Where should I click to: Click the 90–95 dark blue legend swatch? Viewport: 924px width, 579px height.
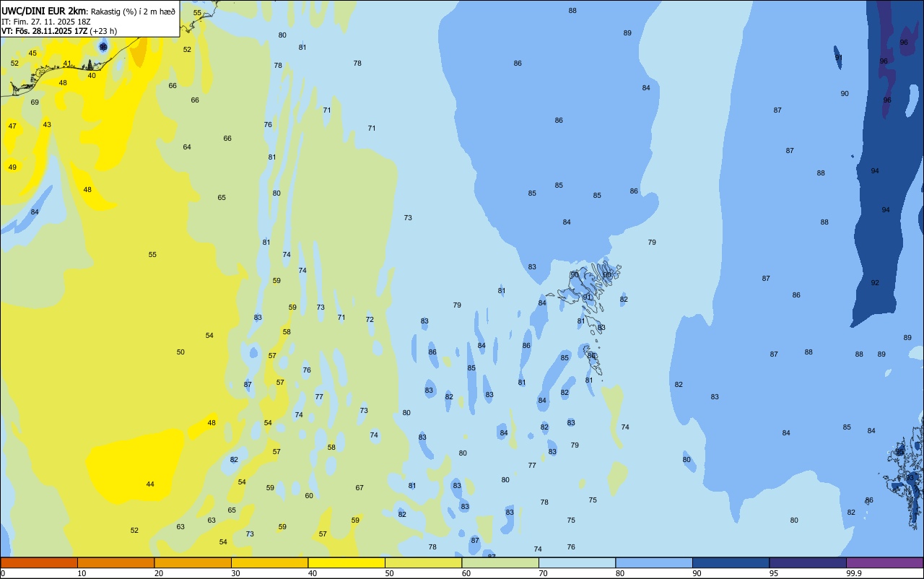[x=731, y=562]
